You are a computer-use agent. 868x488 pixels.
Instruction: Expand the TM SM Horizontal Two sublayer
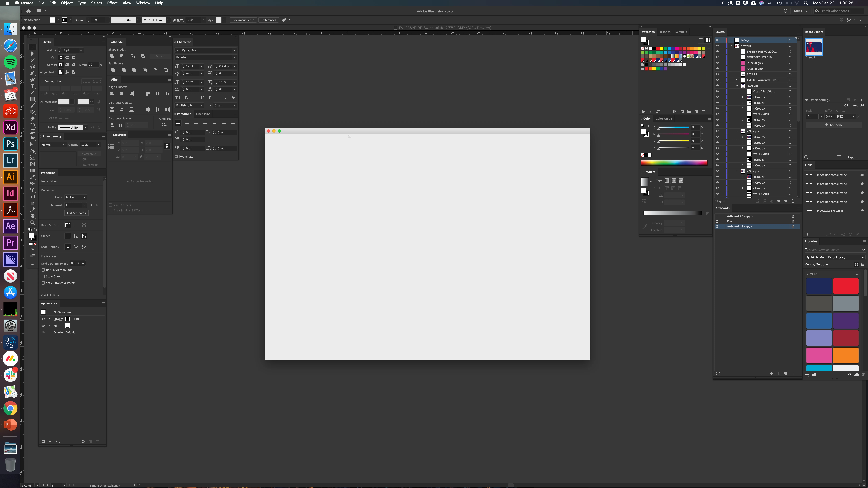tap(736, 80)
